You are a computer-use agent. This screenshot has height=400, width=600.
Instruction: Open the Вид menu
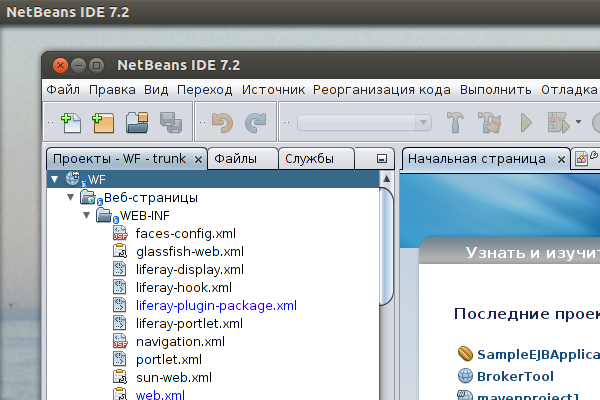click(x=156, y=90)
